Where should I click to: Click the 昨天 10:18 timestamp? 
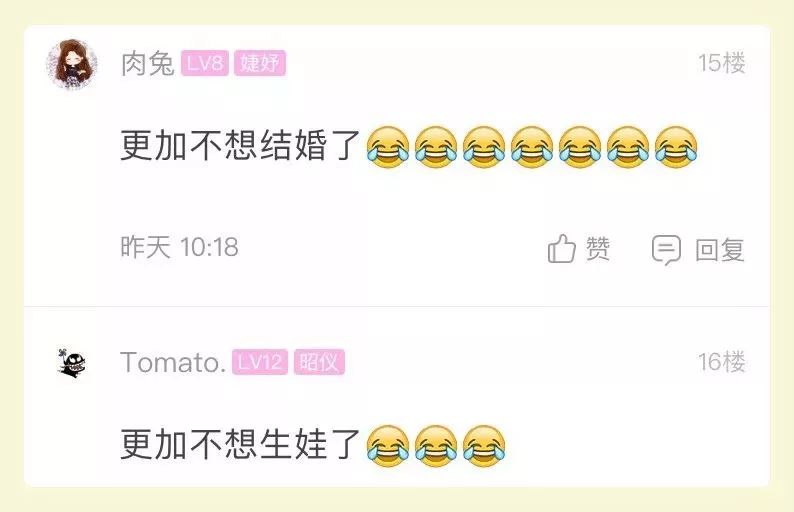(x=179, y=247)
